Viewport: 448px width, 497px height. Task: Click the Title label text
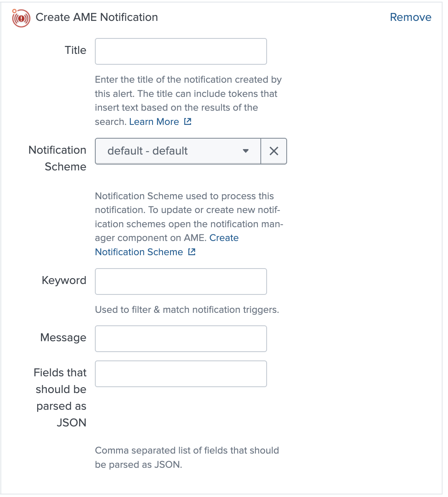[x=75, y=50]
